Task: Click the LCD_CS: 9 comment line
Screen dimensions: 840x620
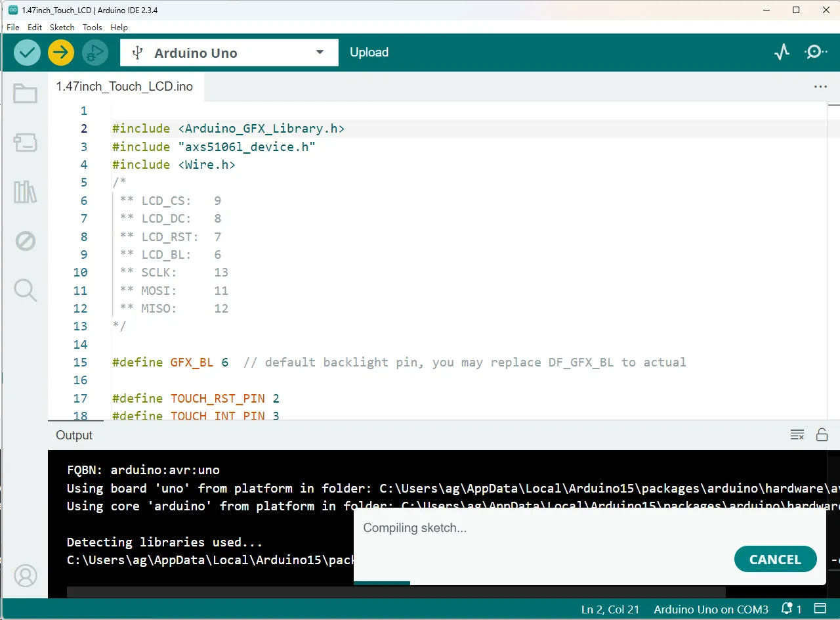Action: coord(171,200)
